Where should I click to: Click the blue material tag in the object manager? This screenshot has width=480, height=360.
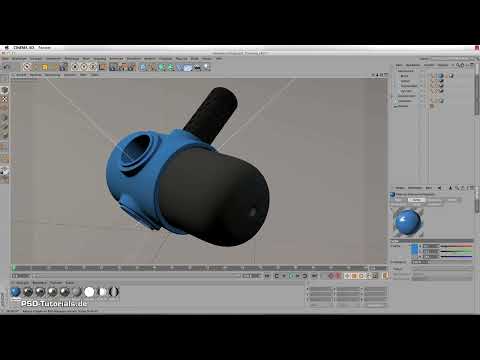441,76
